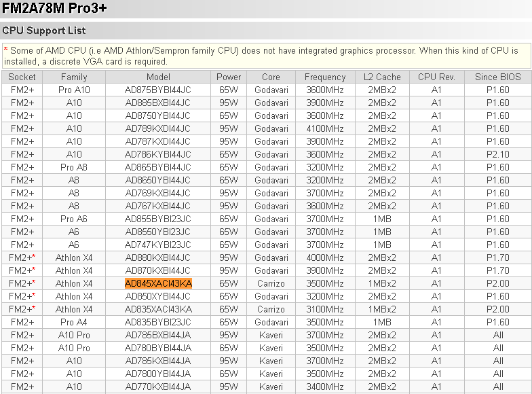Click Carrizo core in AD835XACI43KA row
This screenshot has width=532, height=394.
(271, 310)
